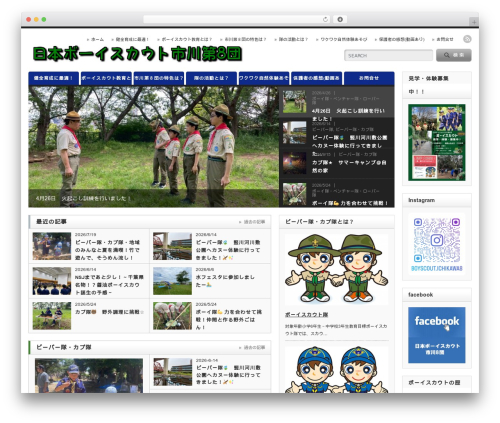Viewport: 500px width, 423px height.
Task: Click the blue-cap Cub Scout mascot illustration
Action: [336, 369]
